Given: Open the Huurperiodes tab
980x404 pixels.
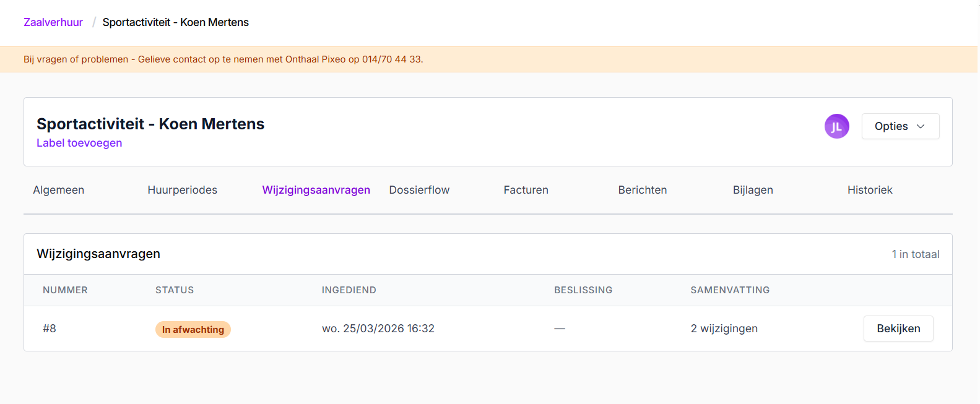Looking at the screenshot, I should coord(182,190).
